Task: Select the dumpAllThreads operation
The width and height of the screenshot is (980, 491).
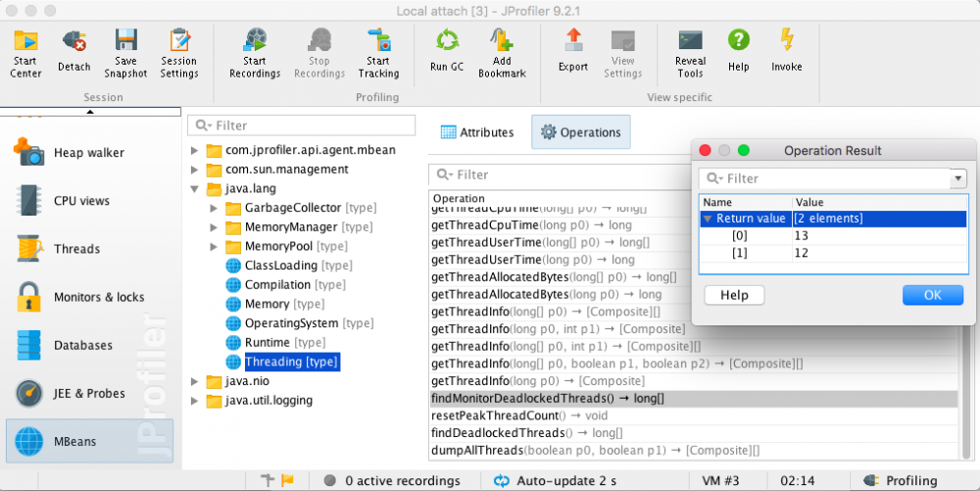Action: pyautogui.click(x=694, y=451)
